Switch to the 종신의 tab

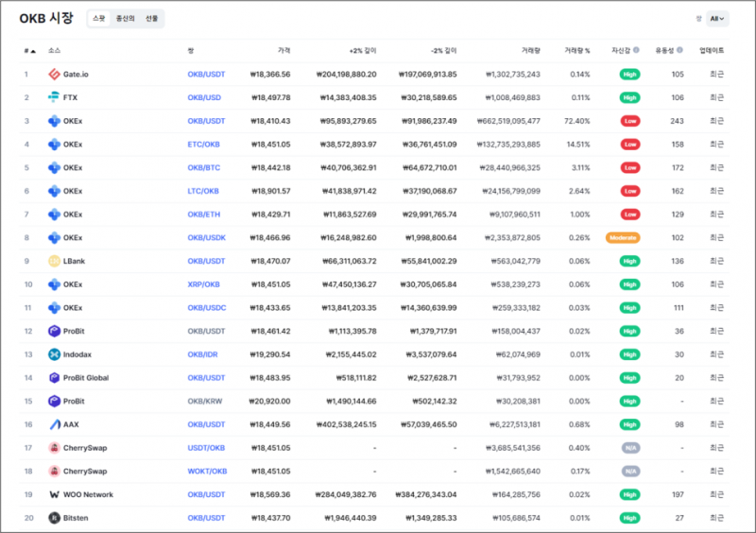point(125,18)
